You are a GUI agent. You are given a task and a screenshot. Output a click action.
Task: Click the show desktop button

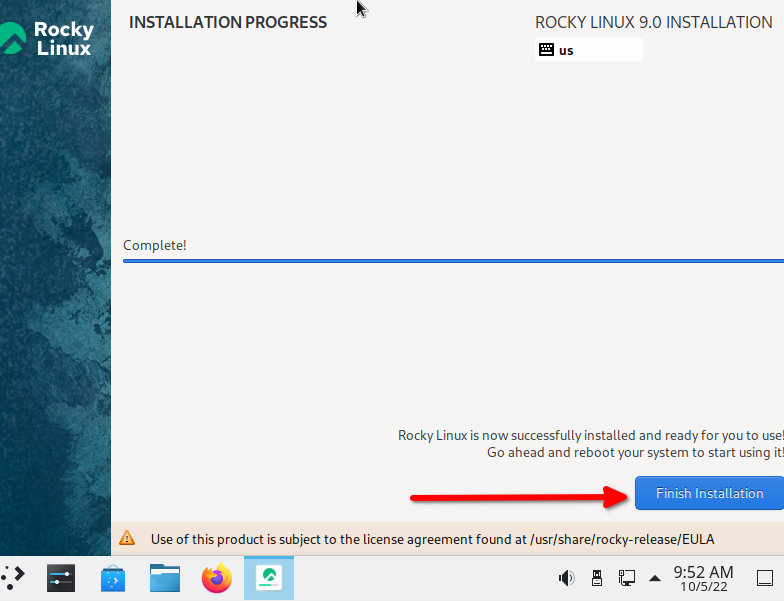[x=764, y=577]
